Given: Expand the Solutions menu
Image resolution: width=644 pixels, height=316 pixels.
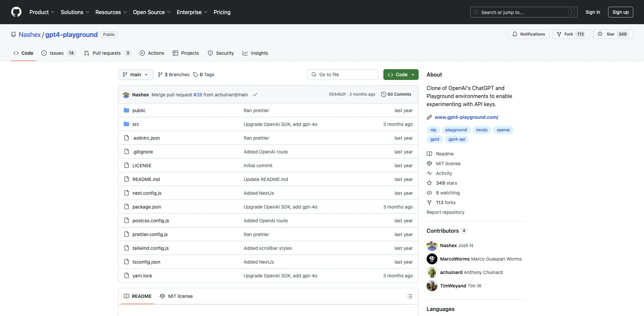Looking at the screenshot, I should coord(75,12).
